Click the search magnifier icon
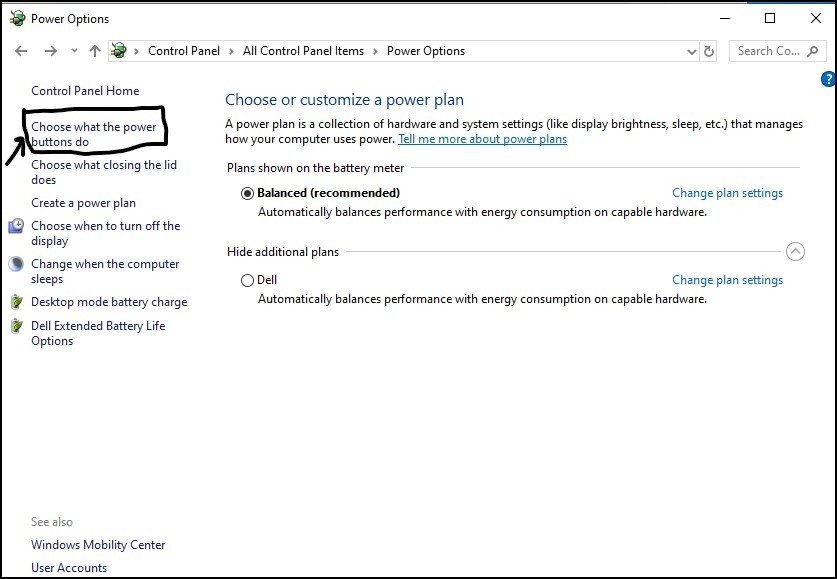 tap(812, 52)
